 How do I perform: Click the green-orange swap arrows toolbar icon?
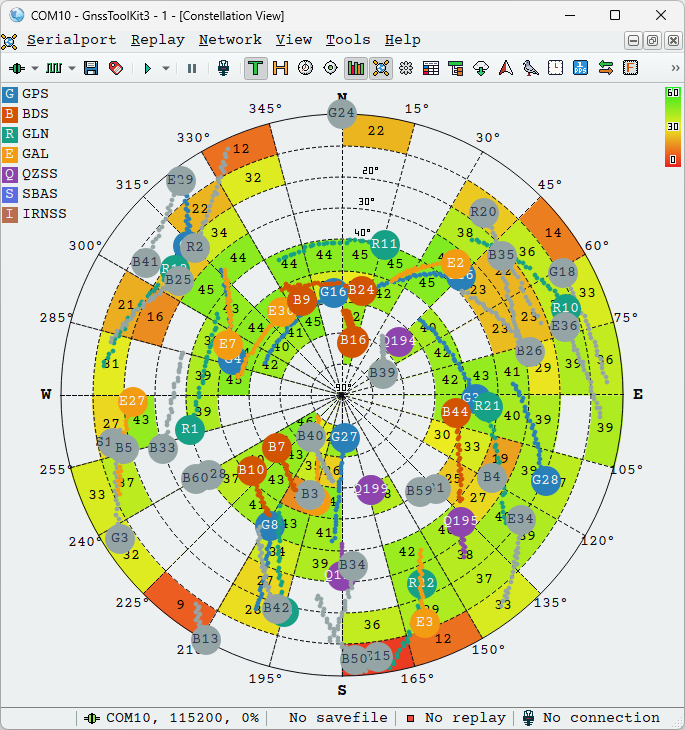coord(605,68)
